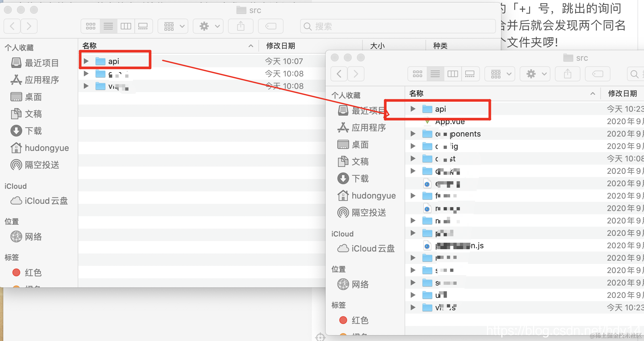Open 下载 in left Finder window sidebar
This screenshot has height=341, width=644.
click(x=26, y=131)
